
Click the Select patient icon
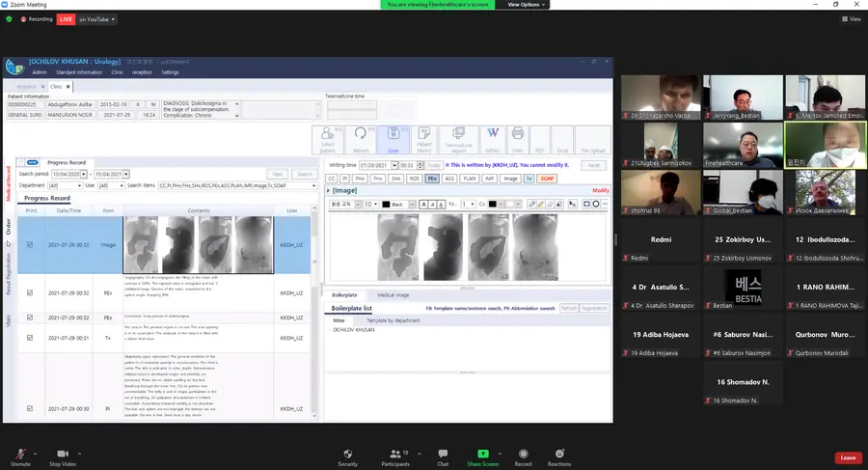tap(327, 139)
